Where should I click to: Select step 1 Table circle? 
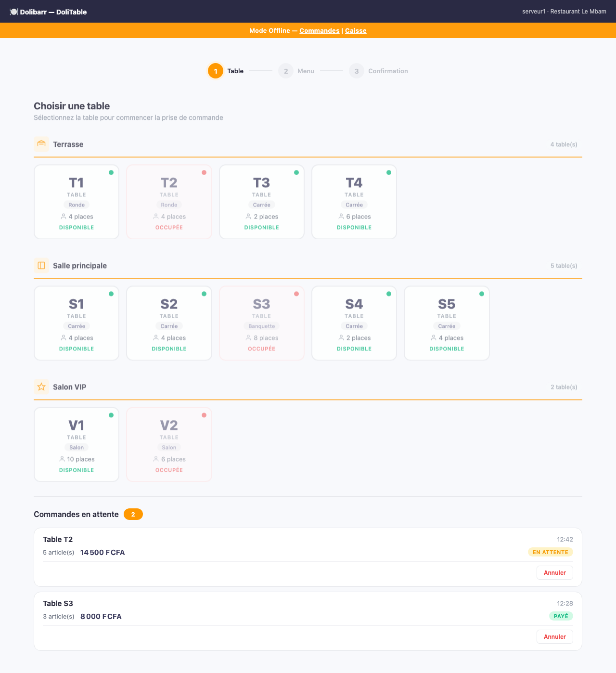216,71
